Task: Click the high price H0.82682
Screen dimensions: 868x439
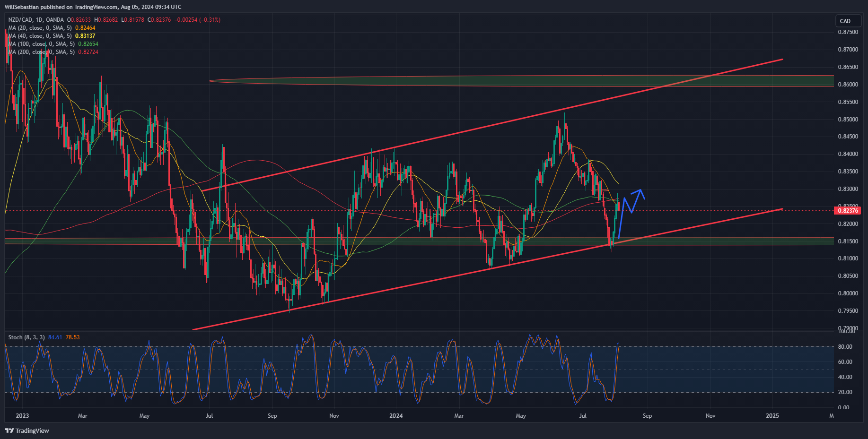Action: (106, 20)
